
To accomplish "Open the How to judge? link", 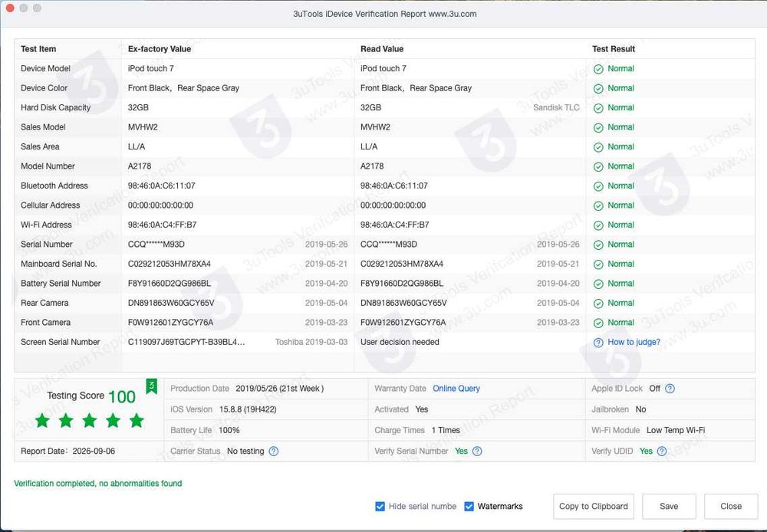I will pyautogui.click(x=634, y=343).
